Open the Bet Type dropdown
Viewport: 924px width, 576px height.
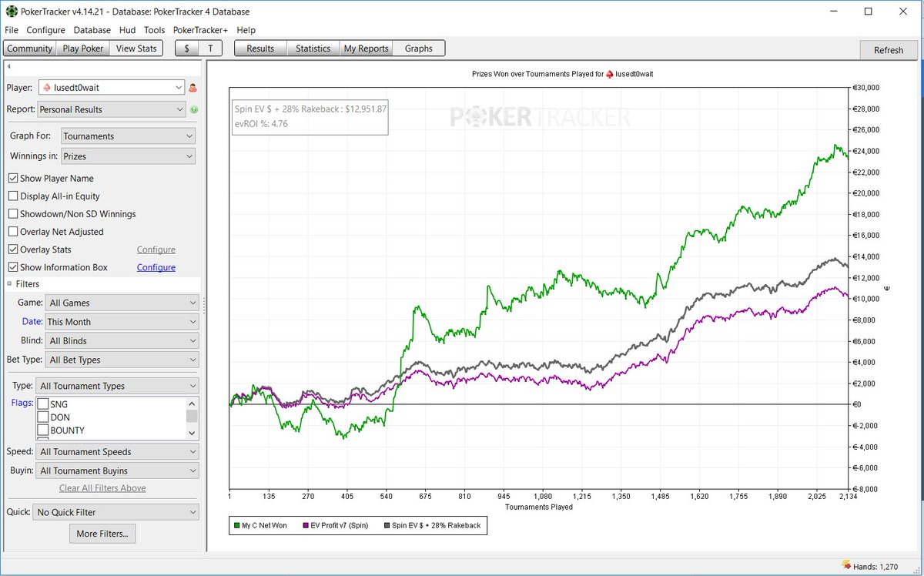click(x=122, y=360)
